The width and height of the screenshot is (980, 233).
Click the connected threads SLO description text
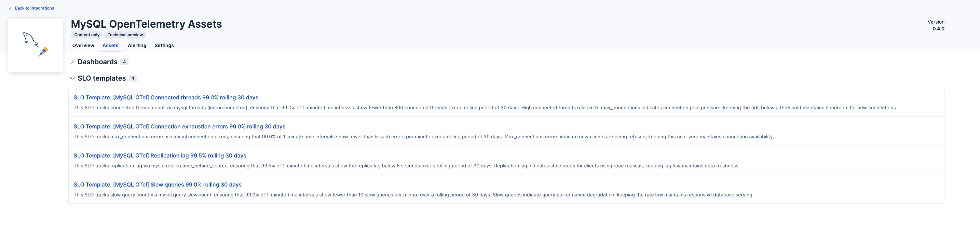click(485, 108)
